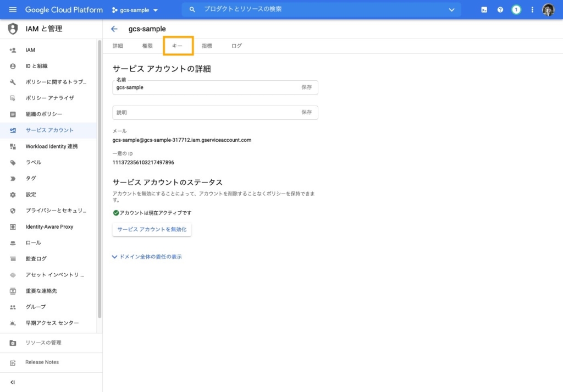Open タグ in the sidebar
563x392 pixels.
coord(48,179)
